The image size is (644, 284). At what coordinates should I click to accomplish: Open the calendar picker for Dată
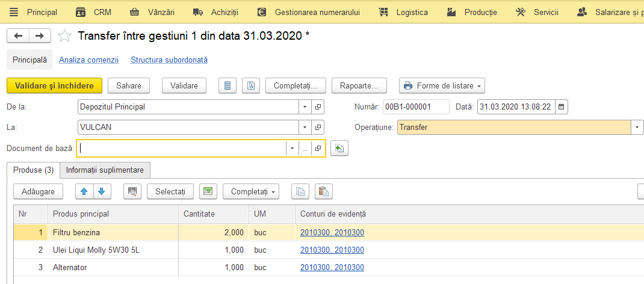pos(562,106)
